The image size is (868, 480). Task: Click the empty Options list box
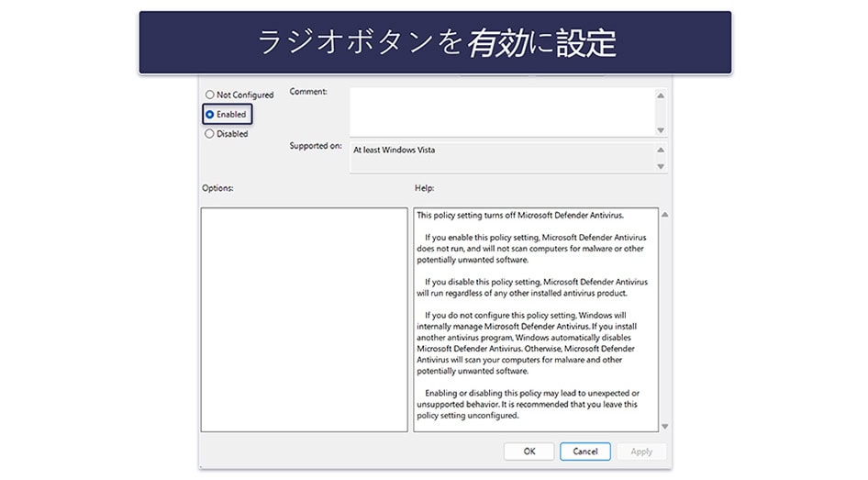point(304,319)
